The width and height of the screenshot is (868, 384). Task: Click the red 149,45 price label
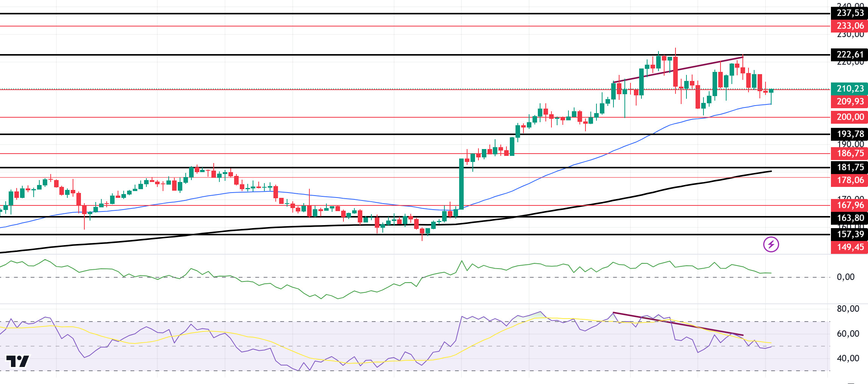(x=849, y=247)
